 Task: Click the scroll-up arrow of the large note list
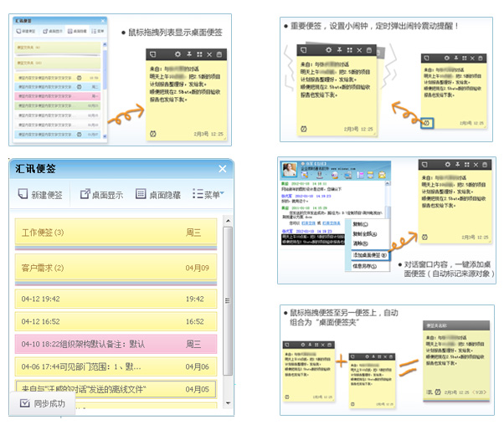point(228,221)
